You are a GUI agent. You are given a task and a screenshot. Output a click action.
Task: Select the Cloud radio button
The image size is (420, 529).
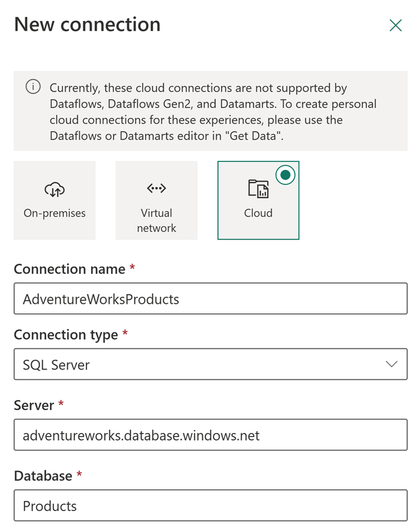(x=286, y=175)
